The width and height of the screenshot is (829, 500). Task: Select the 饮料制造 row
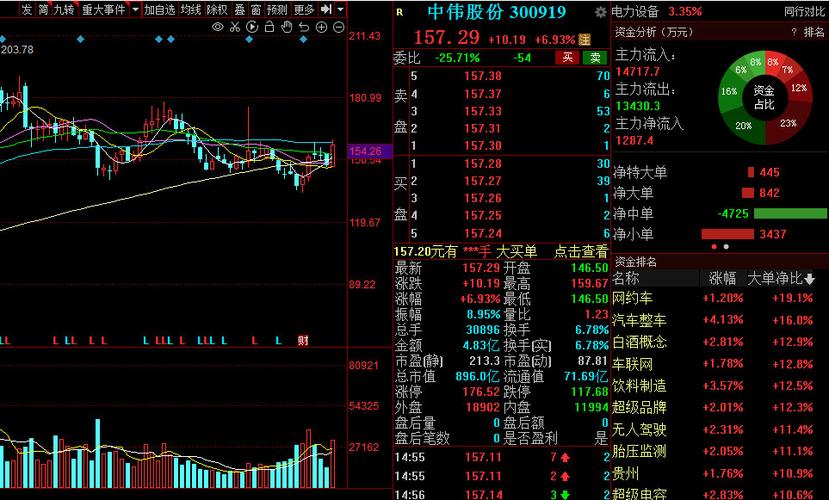tap(720, 386)
